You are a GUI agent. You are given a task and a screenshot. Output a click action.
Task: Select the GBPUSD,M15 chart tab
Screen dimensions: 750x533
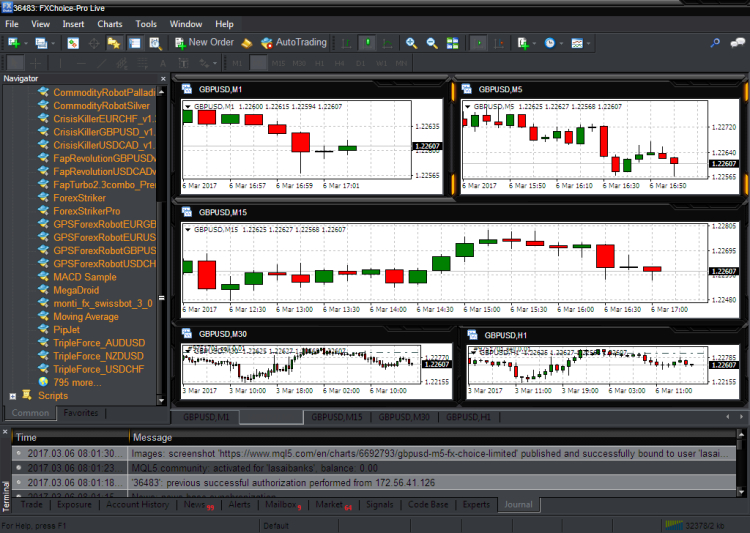pyautogui.click(x=336, y=417)
